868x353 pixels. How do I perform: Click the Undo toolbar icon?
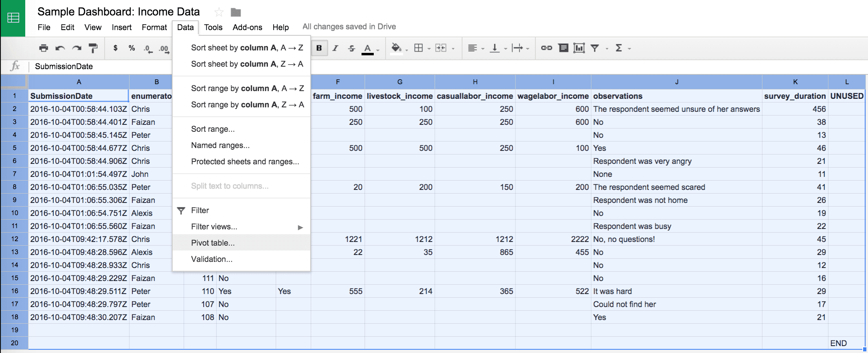tap(60, 48)
